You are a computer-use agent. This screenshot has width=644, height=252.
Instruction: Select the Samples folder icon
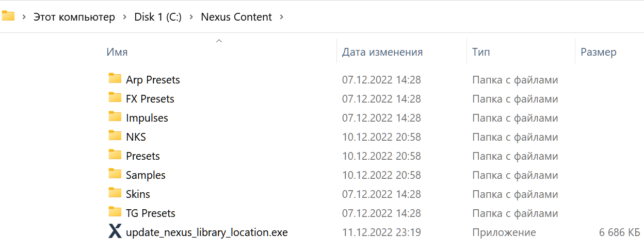click(x=115, y=174)
